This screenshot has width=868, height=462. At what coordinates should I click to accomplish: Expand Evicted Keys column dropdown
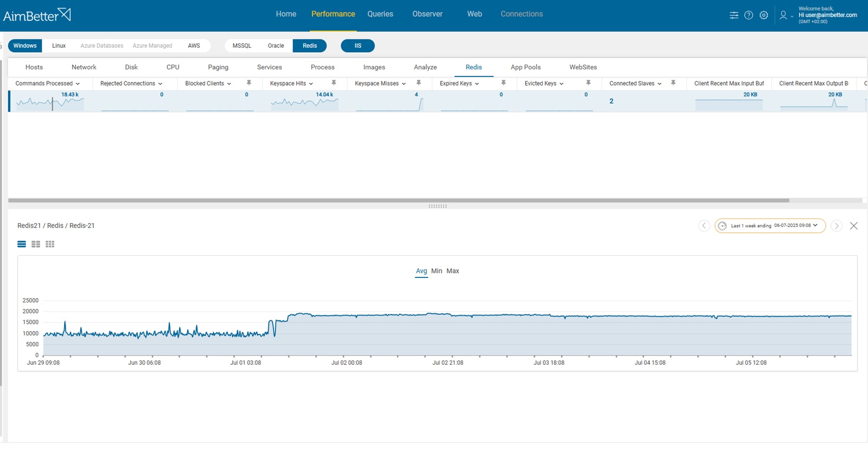coord(561,84)
